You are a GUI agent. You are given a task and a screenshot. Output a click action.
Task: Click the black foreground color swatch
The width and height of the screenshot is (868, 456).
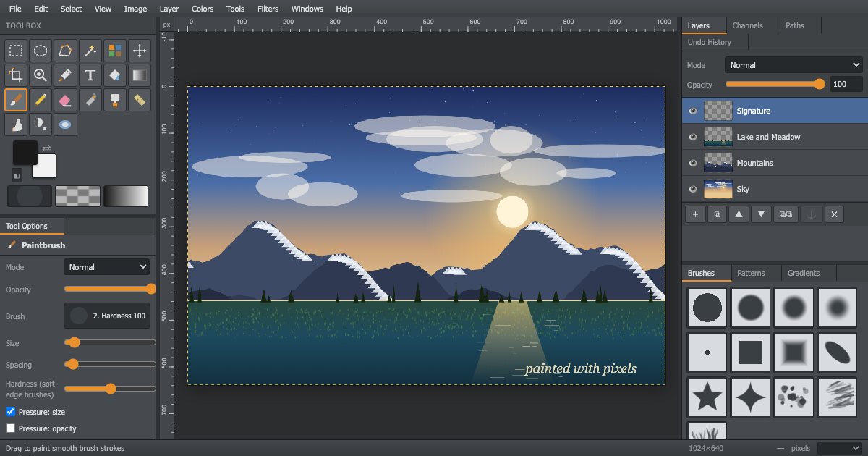coord(25,152)
